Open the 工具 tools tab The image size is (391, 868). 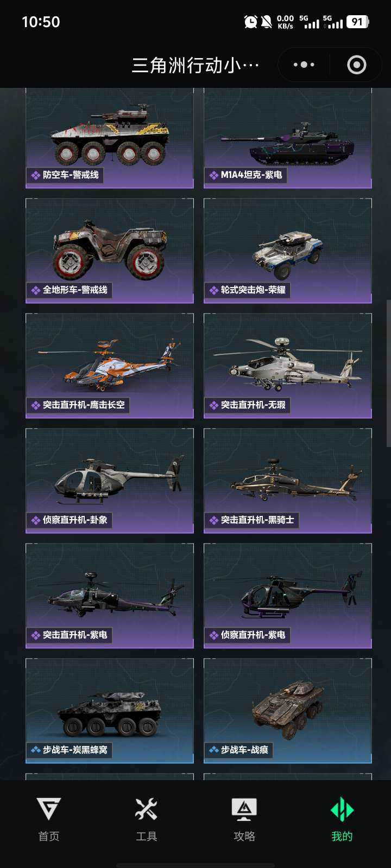[x=147, y=819]
